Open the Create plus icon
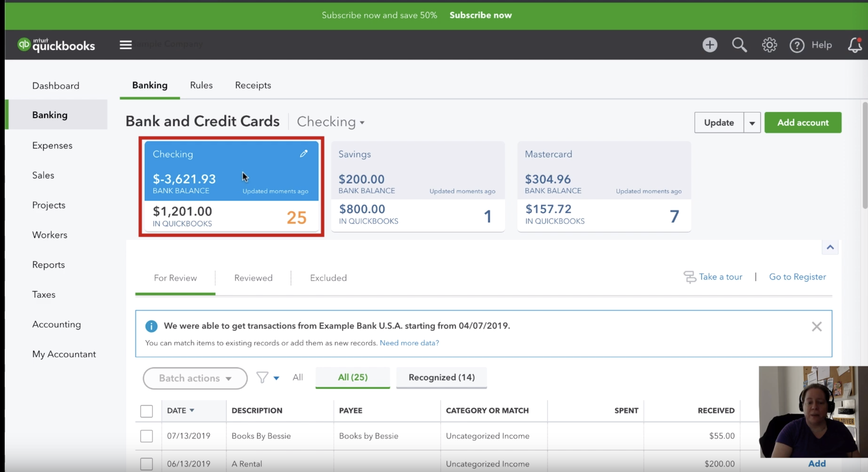This screenshot has width=868, height=472. 710,45
